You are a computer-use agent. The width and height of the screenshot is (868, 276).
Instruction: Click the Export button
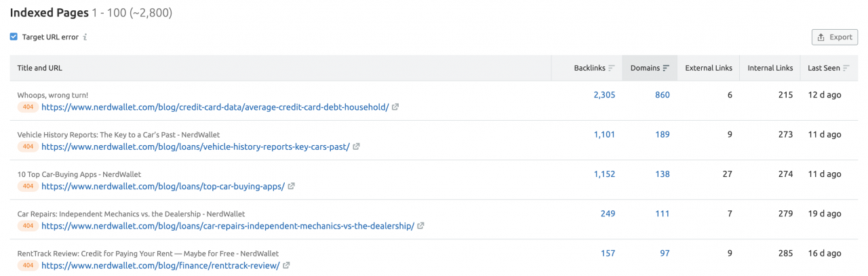point(835,37)
